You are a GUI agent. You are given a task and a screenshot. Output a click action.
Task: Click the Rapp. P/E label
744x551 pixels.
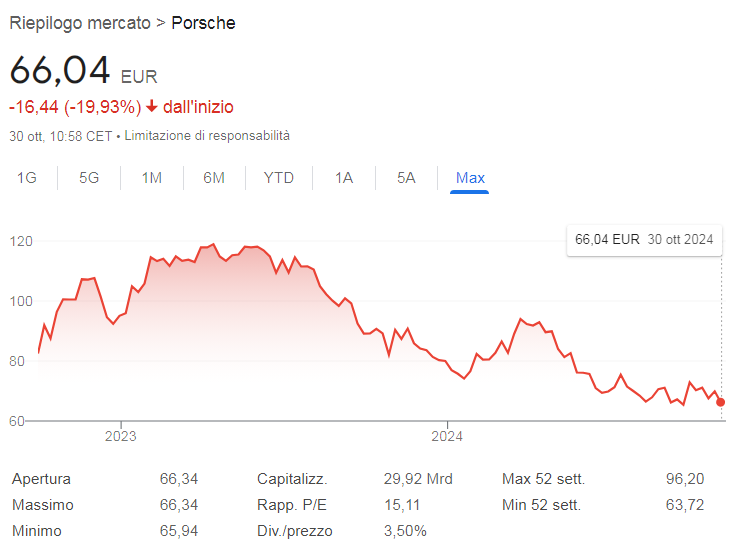(289, 505)
